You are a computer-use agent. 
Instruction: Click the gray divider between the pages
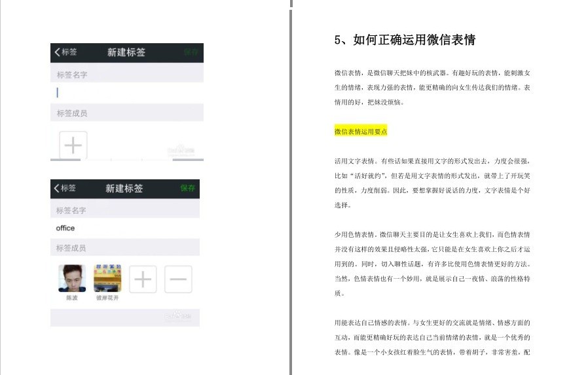point(291,187)
